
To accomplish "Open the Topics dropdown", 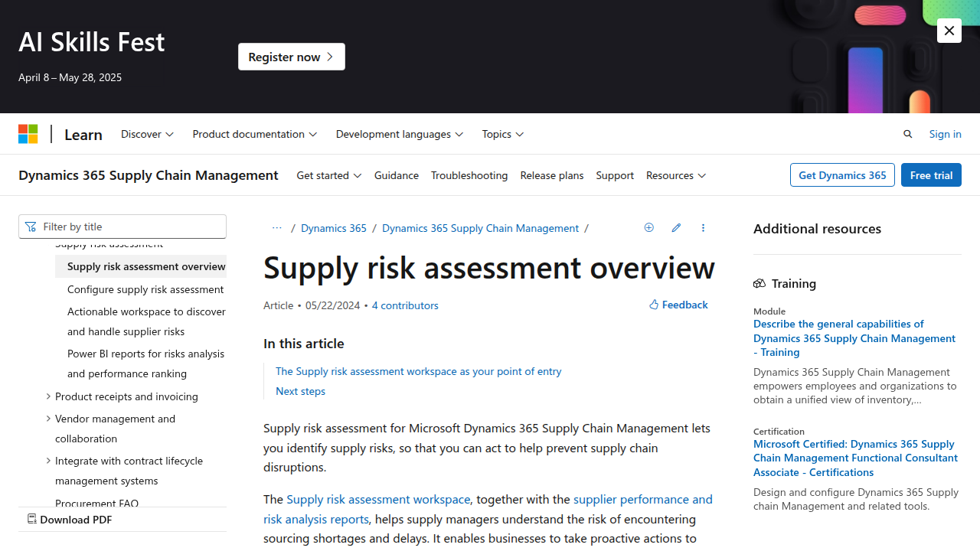I will [x=503, y=134].
